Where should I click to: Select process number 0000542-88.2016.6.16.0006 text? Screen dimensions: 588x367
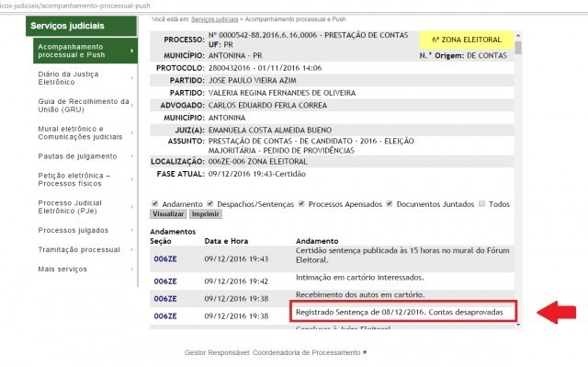[x=267, y=35]
